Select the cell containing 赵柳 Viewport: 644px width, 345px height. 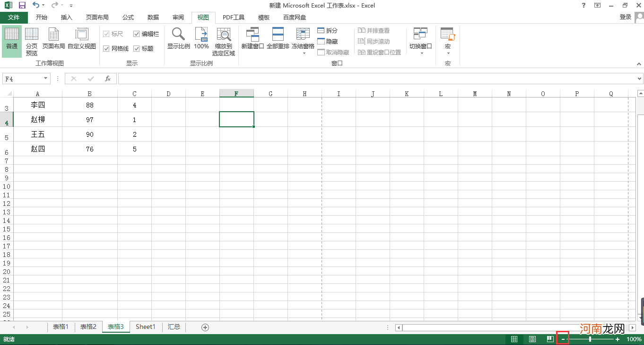[38, 120]
